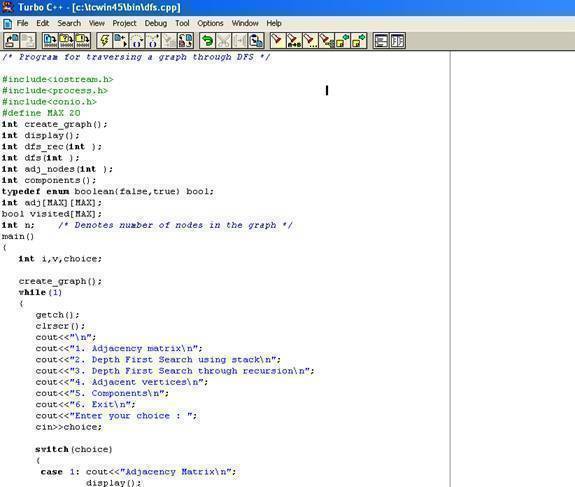This screenshot has height=487, width=575.
Task: Open the File menu
Action: [x=22, y=23]
